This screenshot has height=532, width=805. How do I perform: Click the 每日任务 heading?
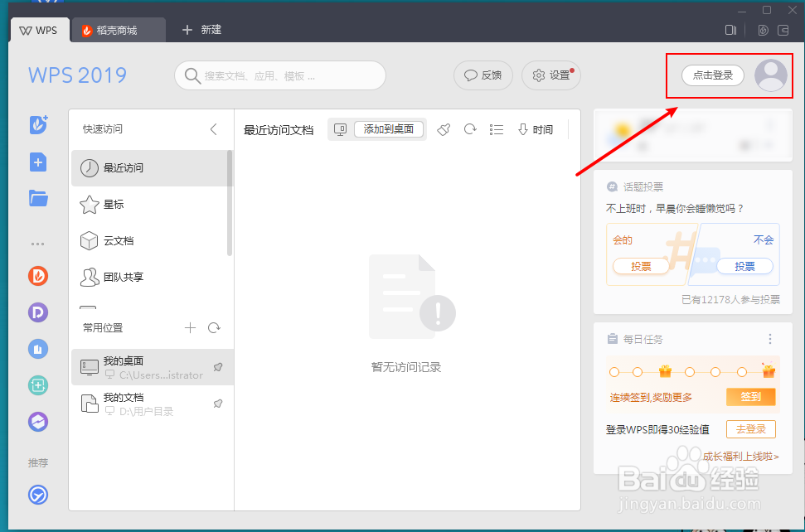643,339
